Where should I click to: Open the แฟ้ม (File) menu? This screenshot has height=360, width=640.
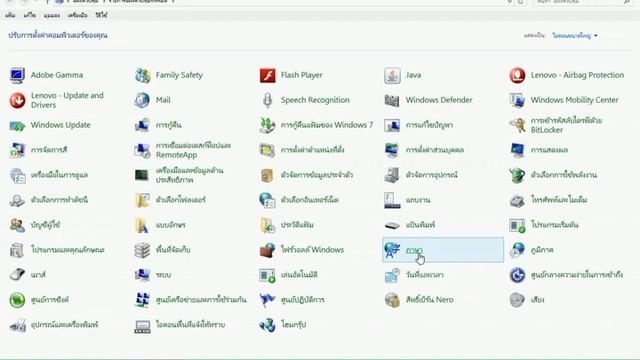point(10,15)
